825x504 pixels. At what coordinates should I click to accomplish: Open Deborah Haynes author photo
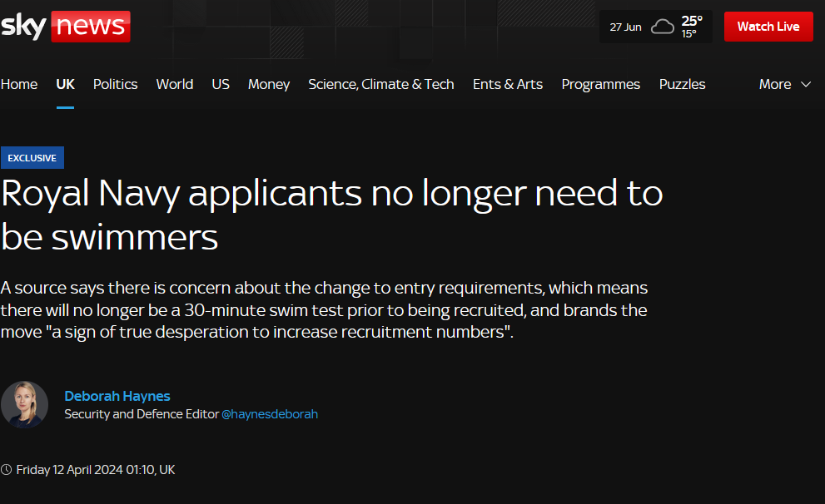click(x=24, y=404)
